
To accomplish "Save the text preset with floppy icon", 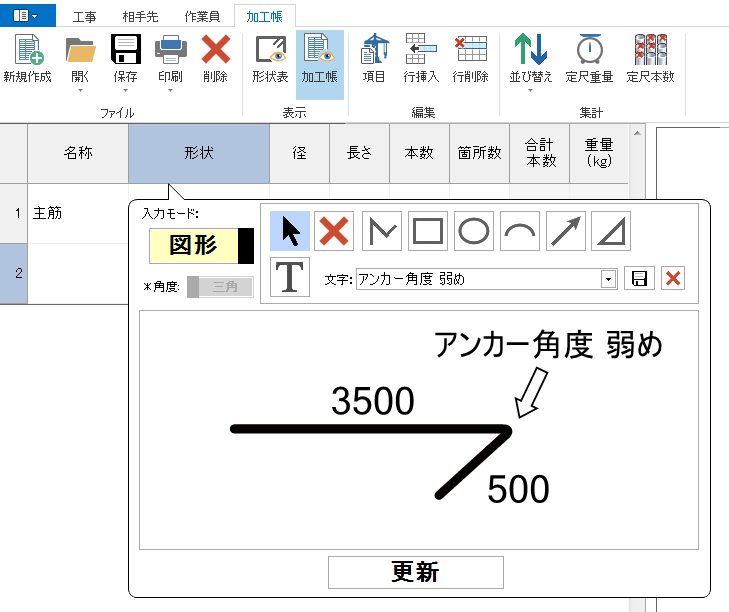I will (x=639, y=279).
